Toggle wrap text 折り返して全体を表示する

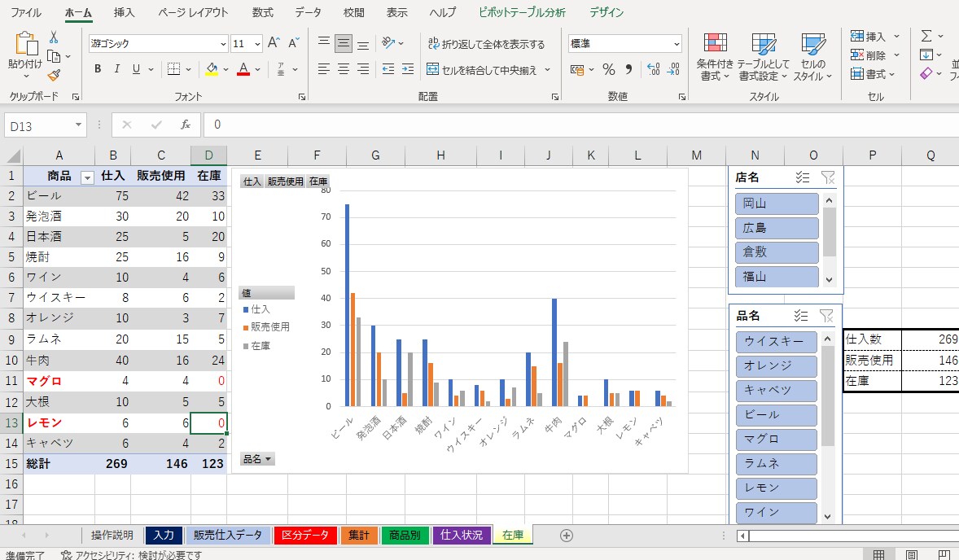[x=486, y=43]
